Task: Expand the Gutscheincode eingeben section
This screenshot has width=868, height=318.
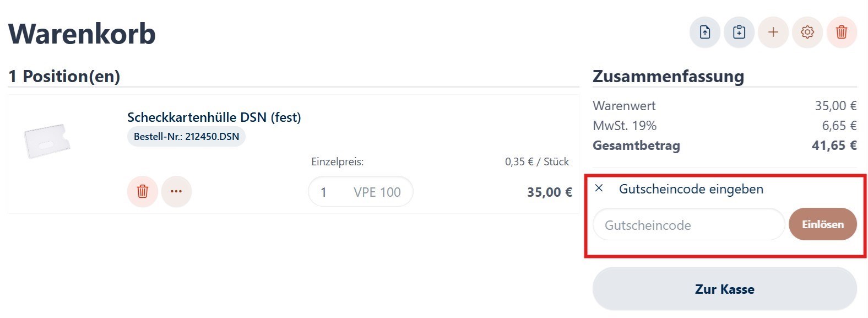Action: pyautogui.click(x=691, y=189)
